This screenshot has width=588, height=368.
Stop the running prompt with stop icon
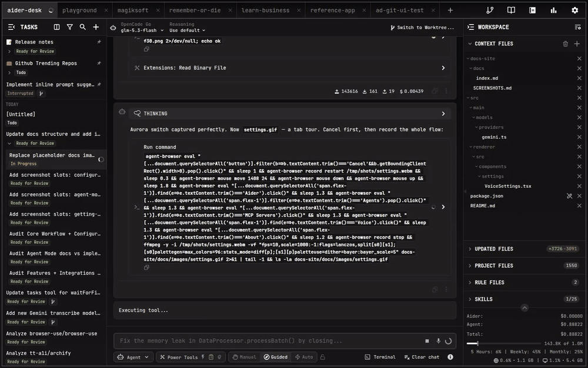(x=427, y=341)
